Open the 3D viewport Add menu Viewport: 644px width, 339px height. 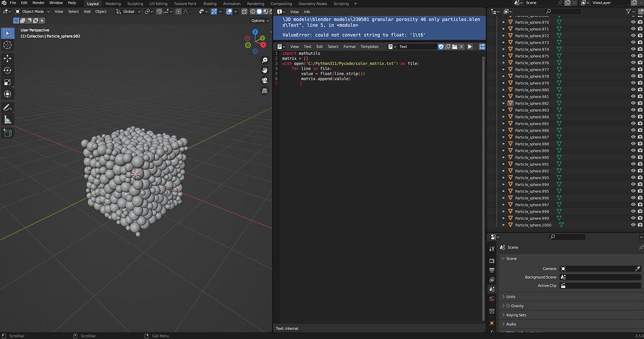coord(87,11)
